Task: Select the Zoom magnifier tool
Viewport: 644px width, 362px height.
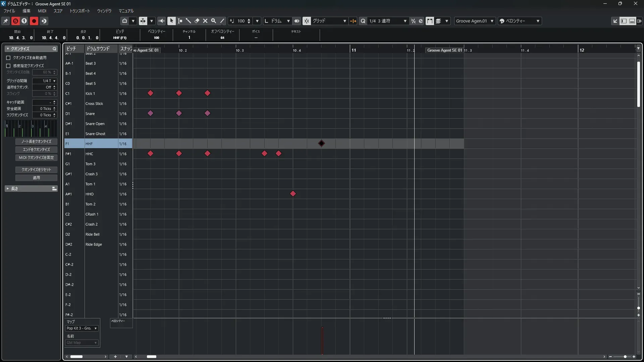Action: click(214, 21)
